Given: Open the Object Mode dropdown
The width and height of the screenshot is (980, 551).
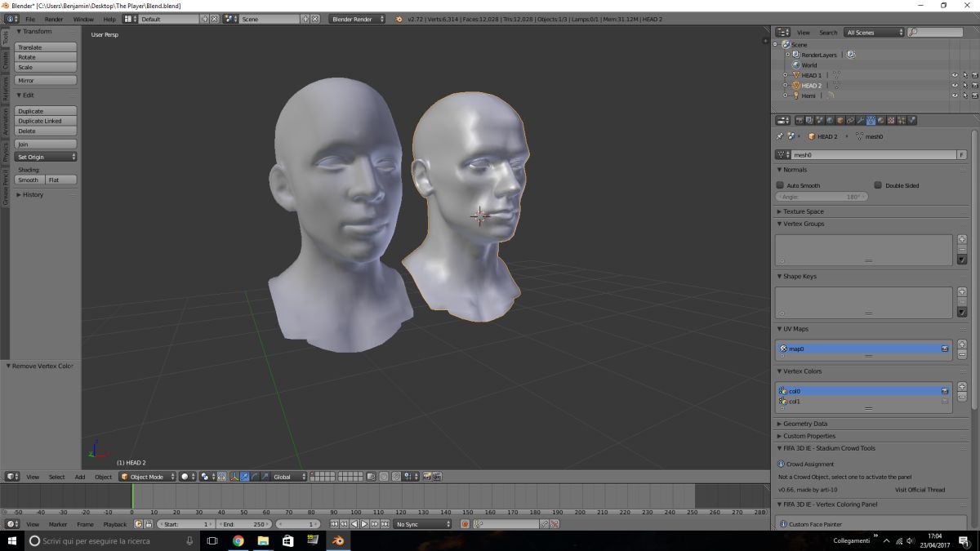Looking at the screenshot, I should (x=148, y=477).
